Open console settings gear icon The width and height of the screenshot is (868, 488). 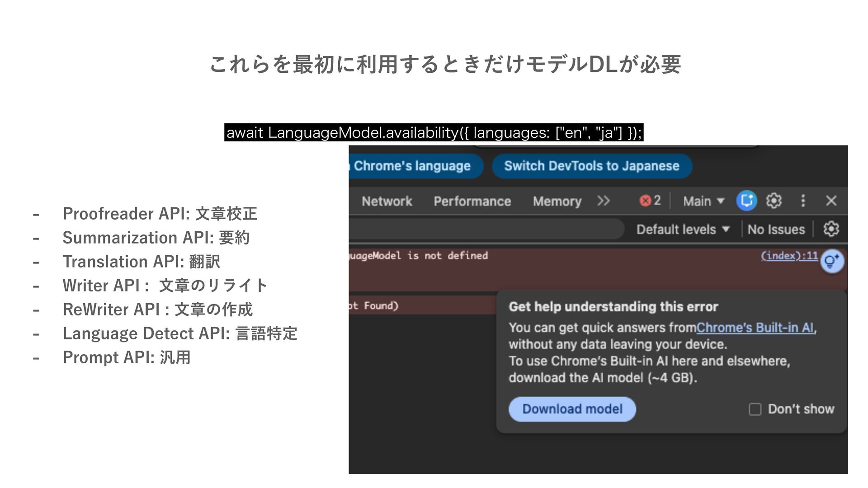(x=831, y=229)
